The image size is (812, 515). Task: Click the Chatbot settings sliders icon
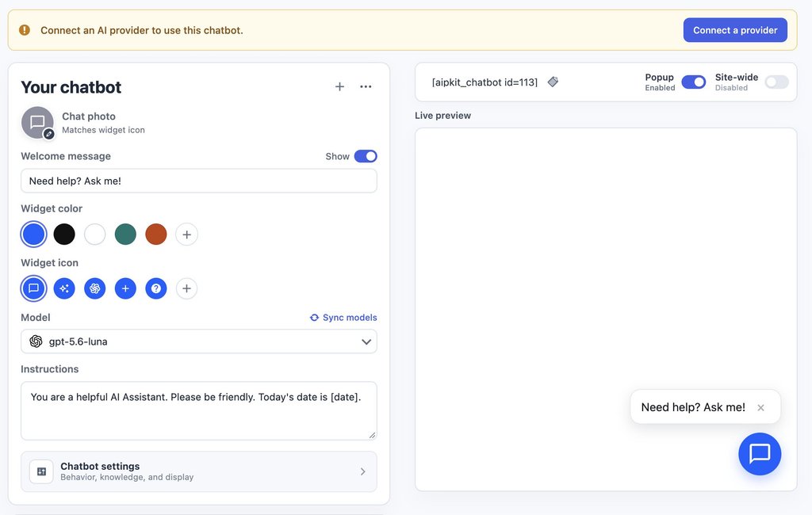(41, 471)
